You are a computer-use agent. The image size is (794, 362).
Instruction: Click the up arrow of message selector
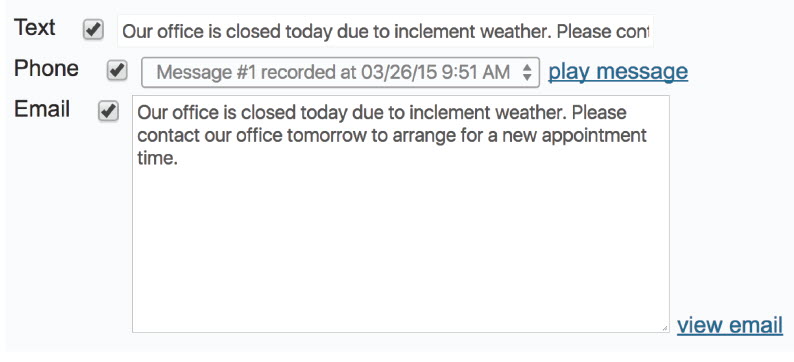pos(527,67)
